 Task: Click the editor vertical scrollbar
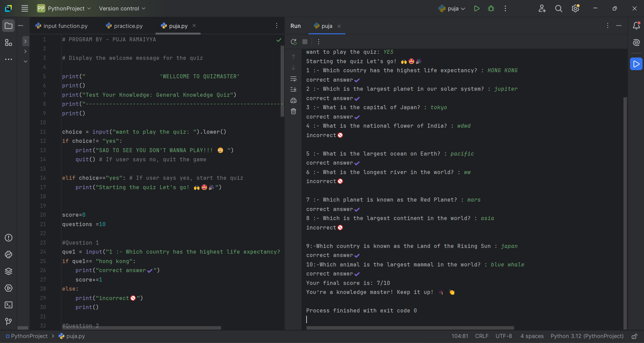[x=282, y=81]
